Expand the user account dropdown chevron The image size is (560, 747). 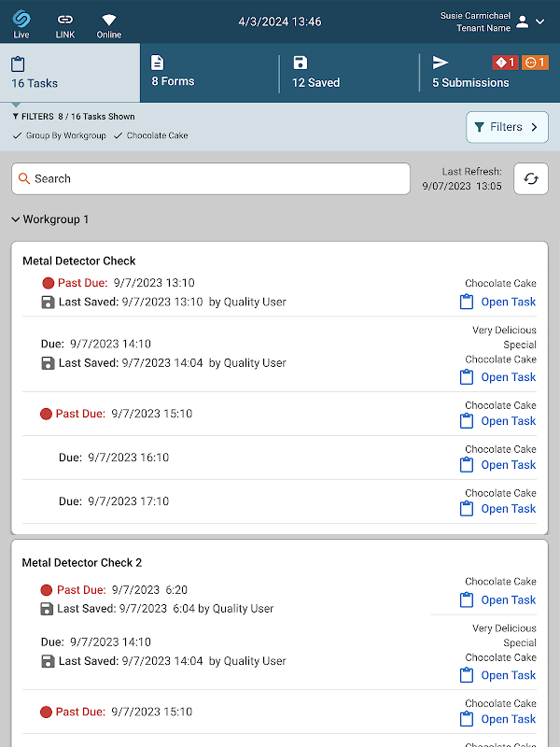coord(540,21)
